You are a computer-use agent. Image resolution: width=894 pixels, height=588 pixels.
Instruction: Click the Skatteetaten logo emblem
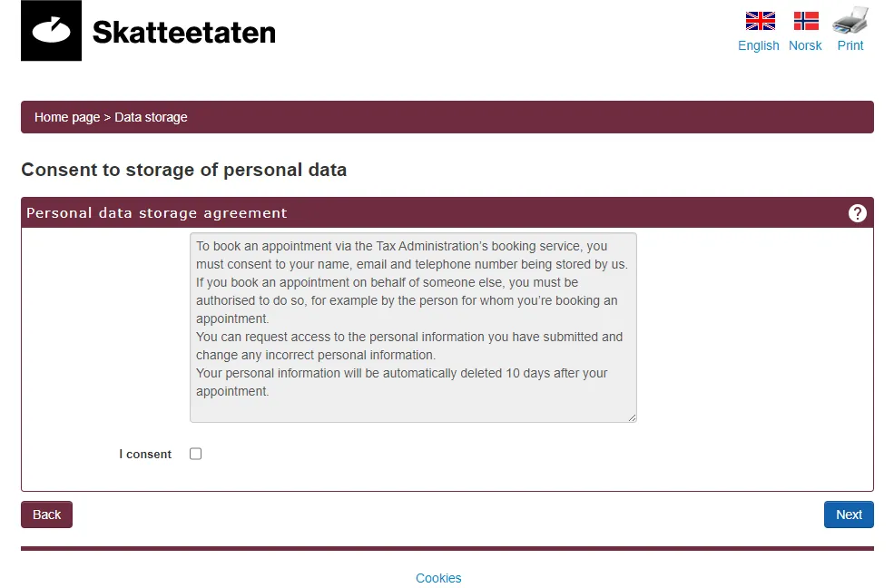[x=52, y=30]
